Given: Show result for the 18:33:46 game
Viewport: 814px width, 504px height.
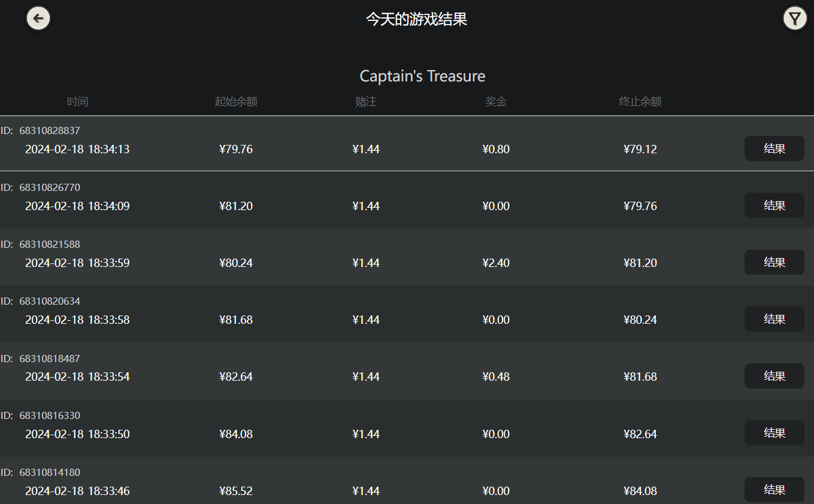Looking at the screenshot, I should (x=774, y=490).
